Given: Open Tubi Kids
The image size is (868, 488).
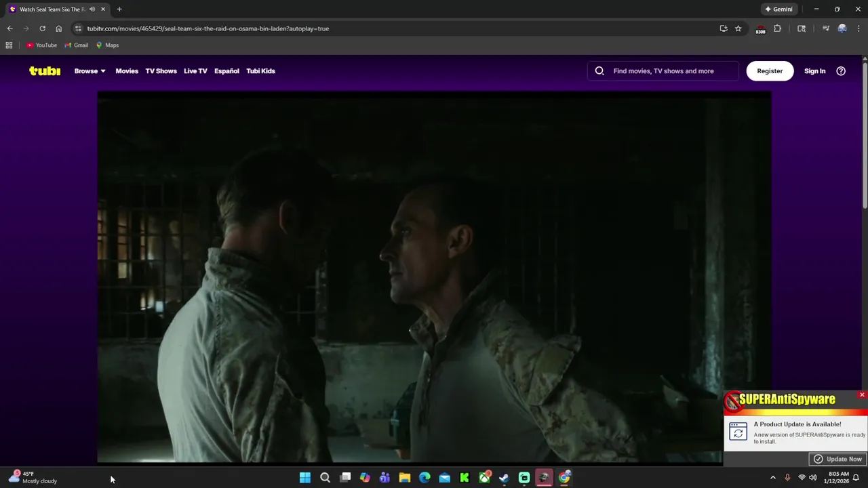Looking at the screenshot, I should tap(260, 70).
